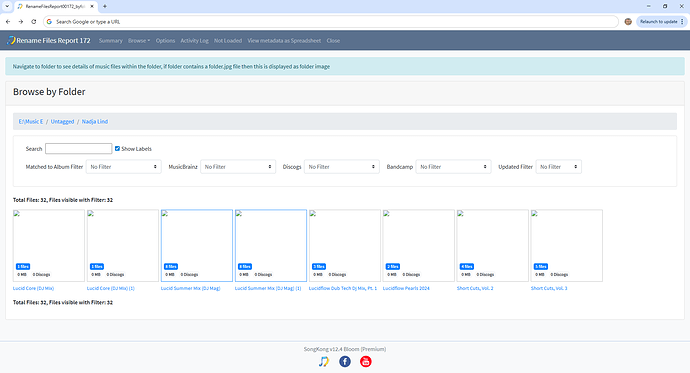The width and height of the screenshot is (690, 373).
Task: Open the YouTube icon in the footer
Action: [x=366, y=362]
